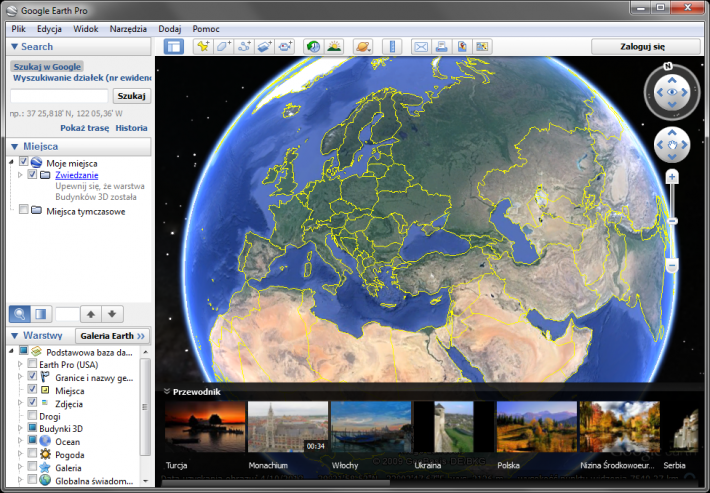Select the Ruler tool
The image size is (710, 493).
(392, 46)
